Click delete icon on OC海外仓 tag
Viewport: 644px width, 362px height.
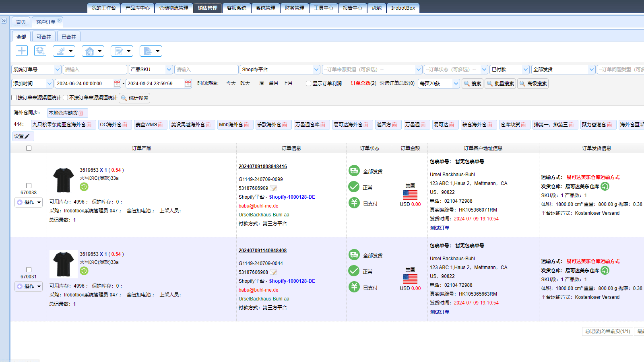(125, 125)
